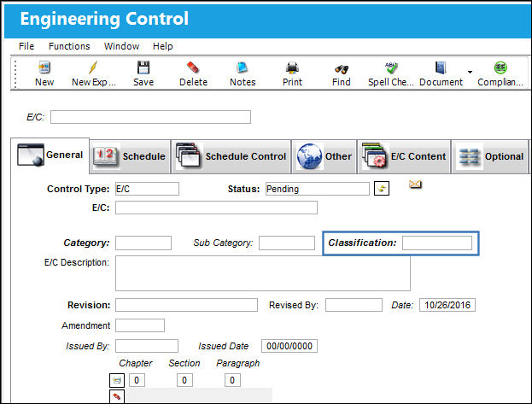Switch to the Schedule tab
Screen dimensions: 532x404
[130, 156]
